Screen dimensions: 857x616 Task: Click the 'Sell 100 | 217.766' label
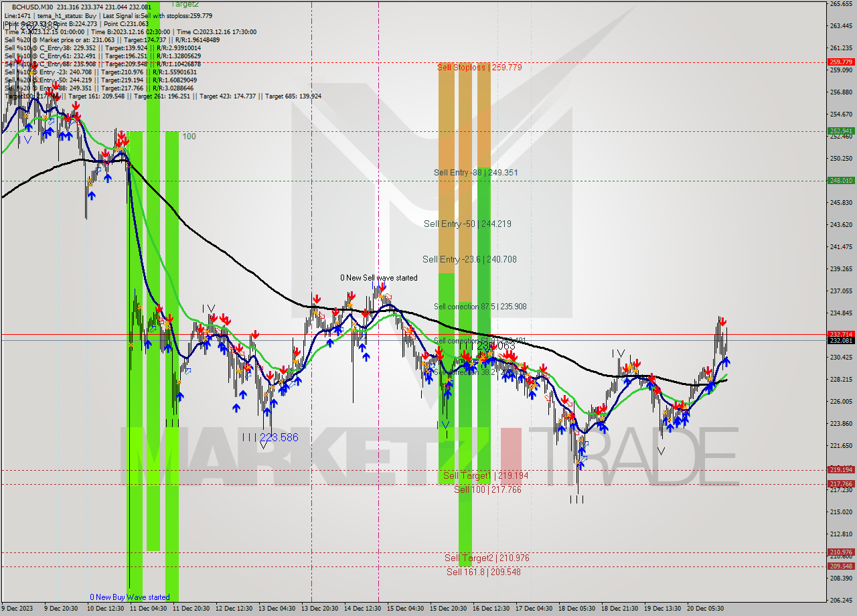pos(487,489)
